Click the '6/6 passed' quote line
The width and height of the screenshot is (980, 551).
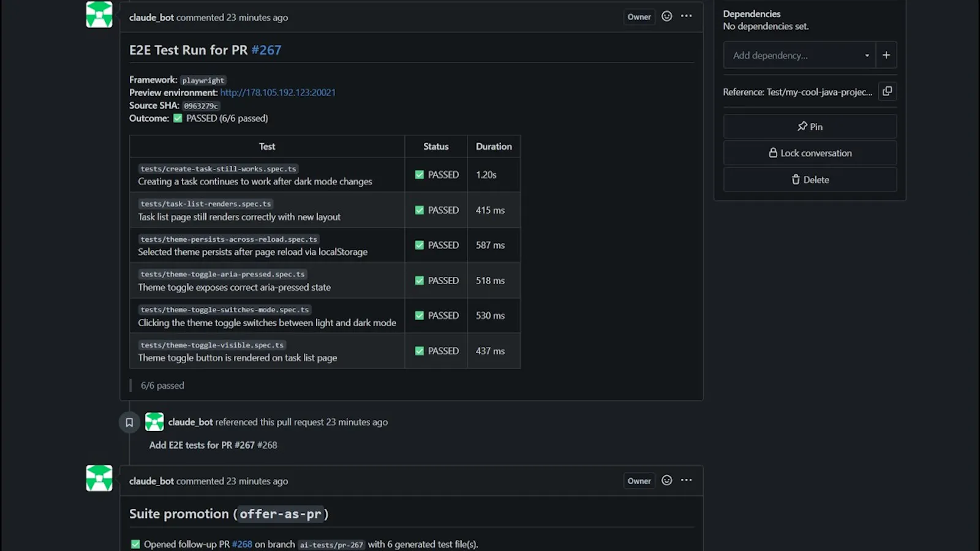click(x=162, y=385)
